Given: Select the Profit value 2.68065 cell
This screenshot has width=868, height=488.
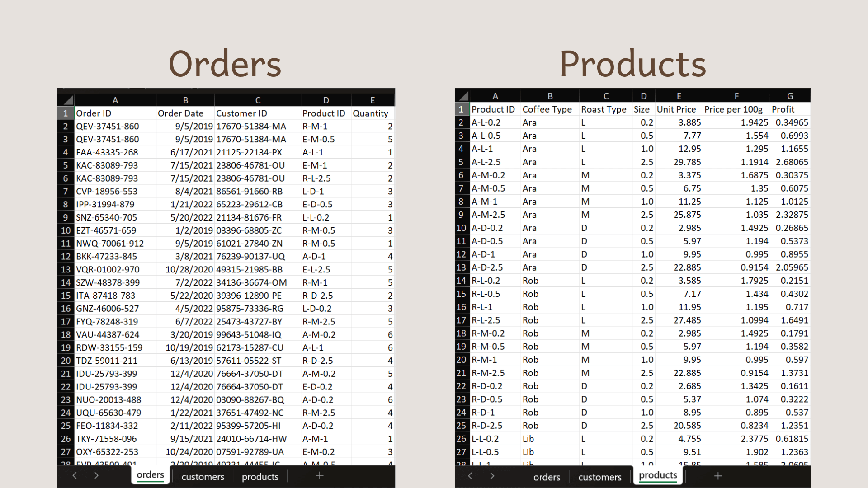Looking at the screenshot, I should point(791,162).
